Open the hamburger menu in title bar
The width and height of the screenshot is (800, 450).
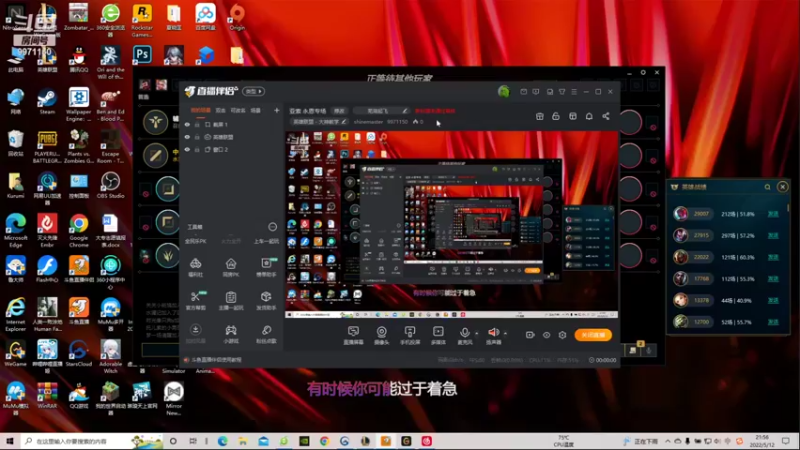click(x=574, y=92)
